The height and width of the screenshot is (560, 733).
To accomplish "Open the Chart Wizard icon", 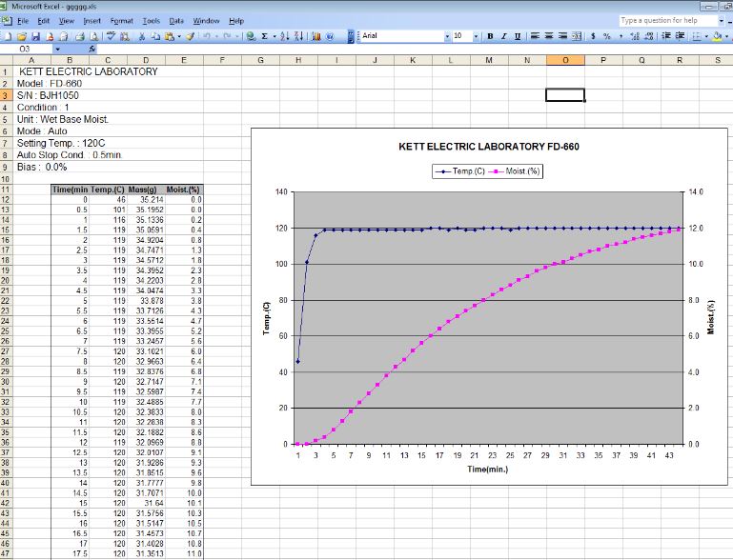I will (316, 35).
